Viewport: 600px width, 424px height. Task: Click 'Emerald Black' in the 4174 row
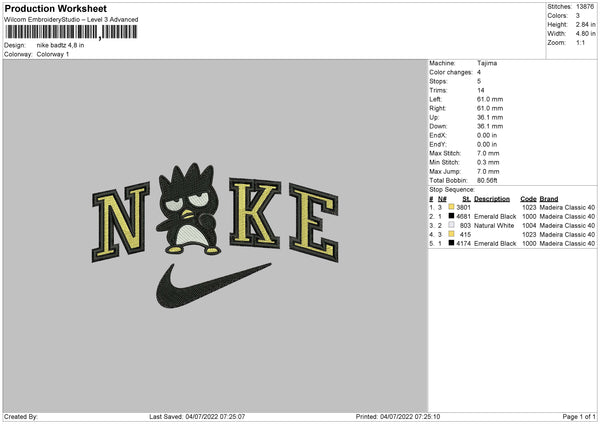495,243
